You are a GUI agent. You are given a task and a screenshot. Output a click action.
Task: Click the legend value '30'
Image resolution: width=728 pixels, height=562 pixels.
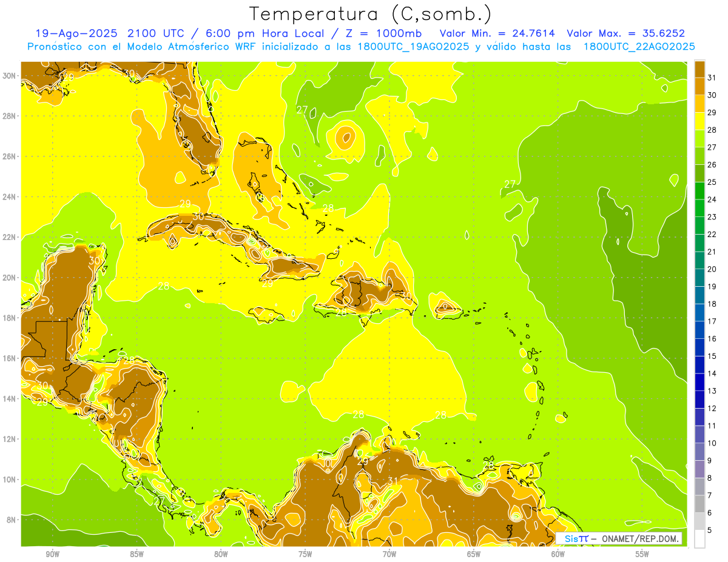pyautogui.click(x=712, y=95)
